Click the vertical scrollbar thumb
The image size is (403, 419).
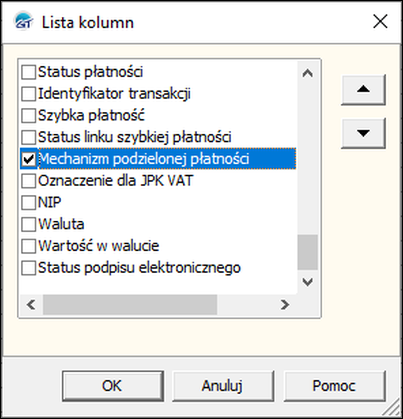307,252
